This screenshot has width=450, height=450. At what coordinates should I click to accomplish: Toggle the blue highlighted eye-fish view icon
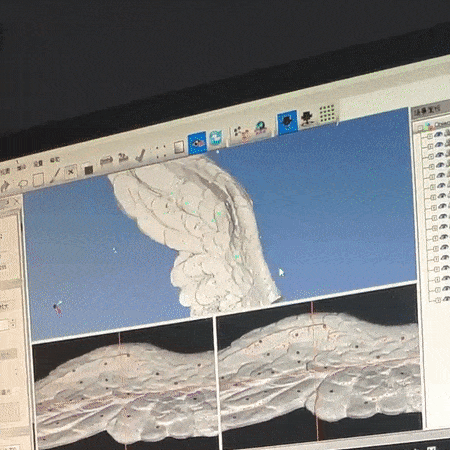(197, 143)
